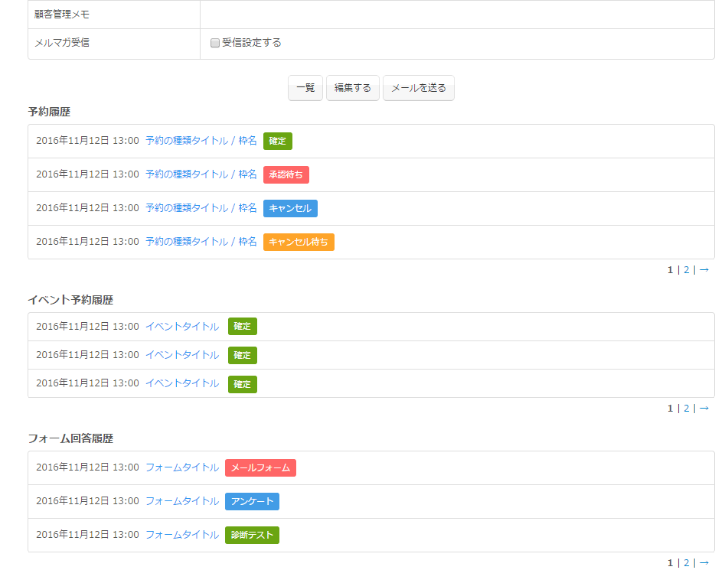Click the orange キャンセル待ち status badge
This screenshot has height=570, width=728.
[299, 242]
